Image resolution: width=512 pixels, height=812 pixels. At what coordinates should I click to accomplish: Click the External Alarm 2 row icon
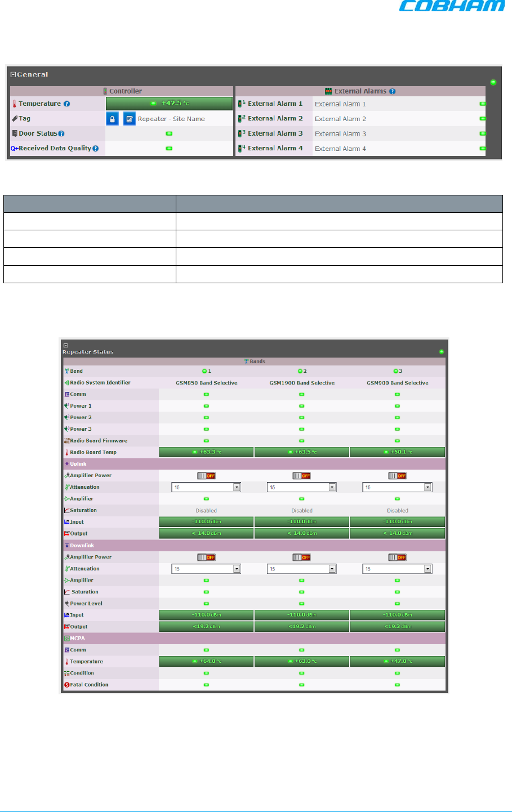(x=241, y=118)
